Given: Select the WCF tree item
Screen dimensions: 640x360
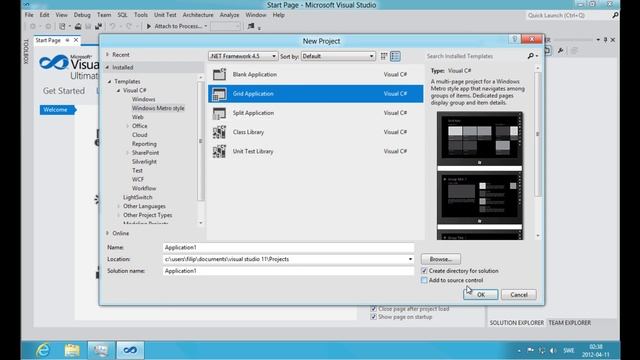Looking at the screenshot, I should coord(138,180).
